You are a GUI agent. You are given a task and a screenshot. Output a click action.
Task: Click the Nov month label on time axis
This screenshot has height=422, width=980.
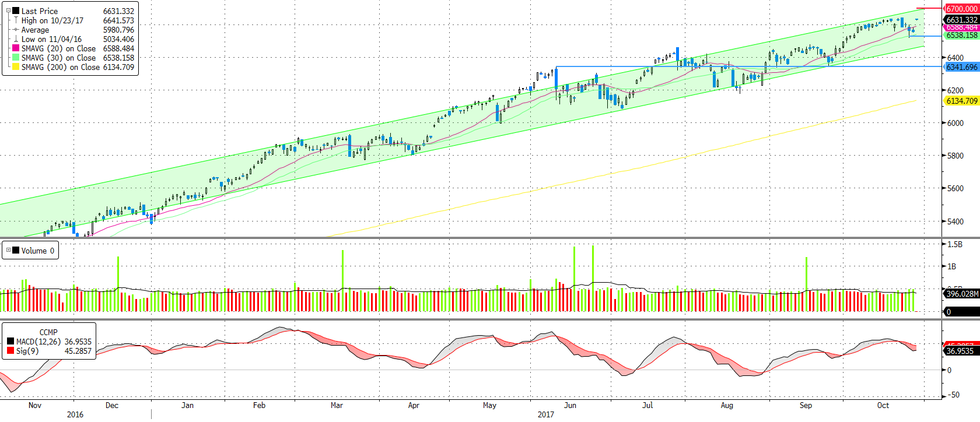[x=35, y=405]
